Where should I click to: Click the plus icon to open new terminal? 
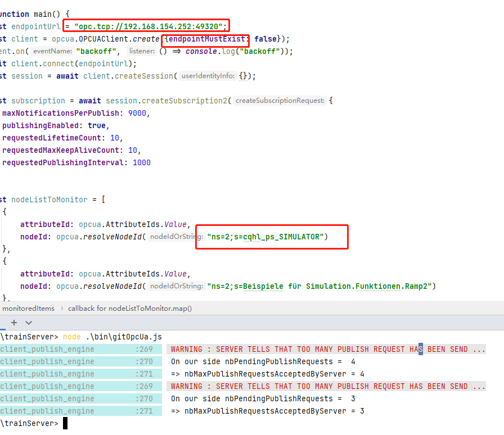click(x=13, y=322)
